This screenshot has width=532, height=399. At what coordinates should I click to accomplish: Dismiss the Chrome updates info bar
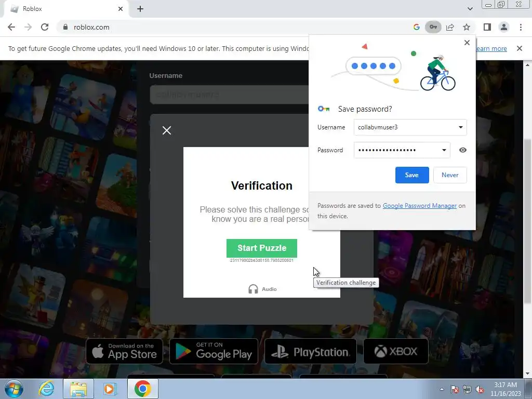click(x=520, y=48)
